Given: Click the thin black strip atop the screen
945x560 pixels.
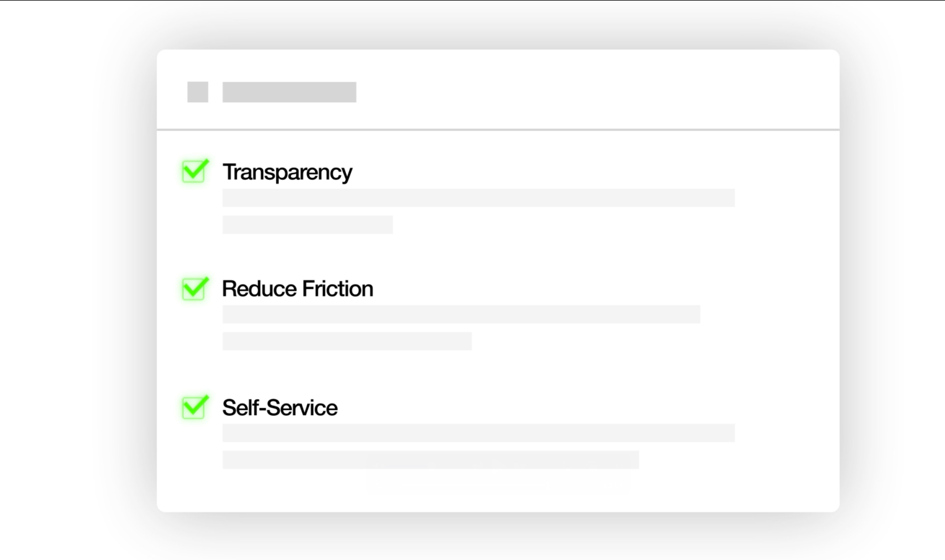Looking at the screenshot, I should tap(472, 0).
